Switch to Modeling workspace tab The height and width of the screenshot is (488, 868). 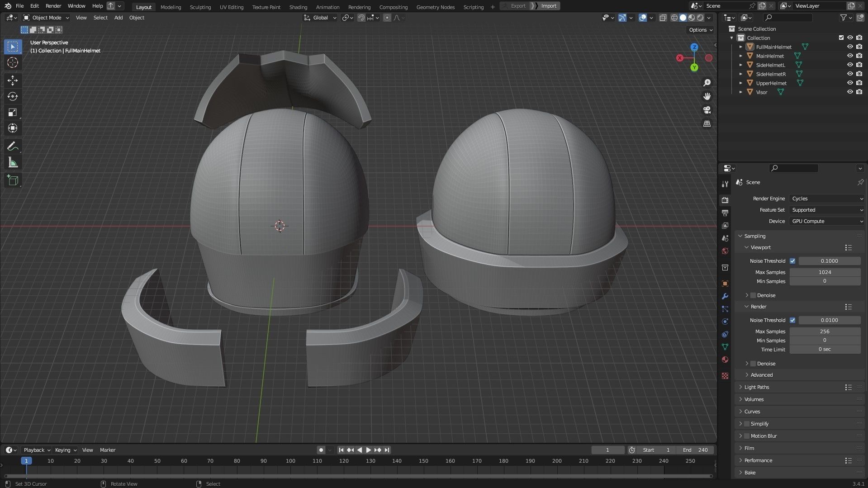(x=171, y=7)
